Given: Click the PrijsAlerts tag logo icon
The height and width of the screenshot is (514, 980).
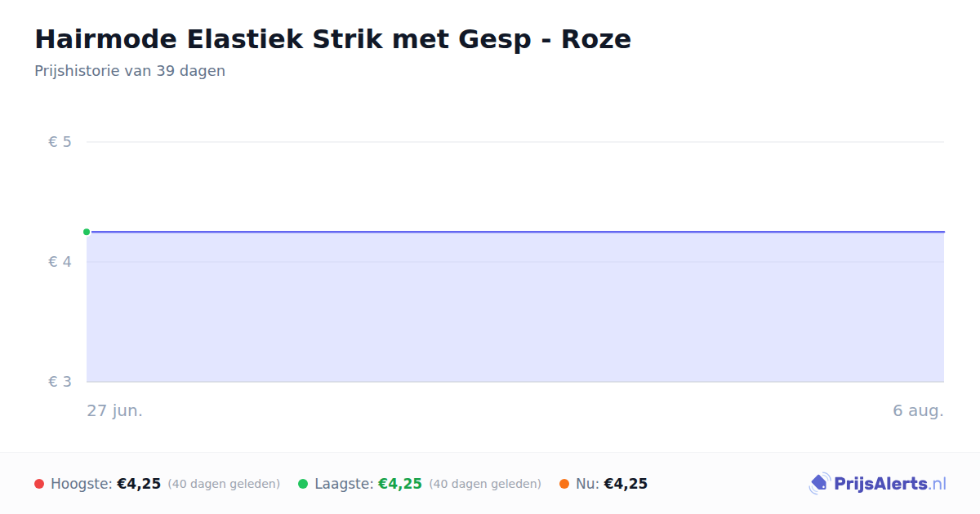Looking at the screenshot, I should click(x=819, y=484).
